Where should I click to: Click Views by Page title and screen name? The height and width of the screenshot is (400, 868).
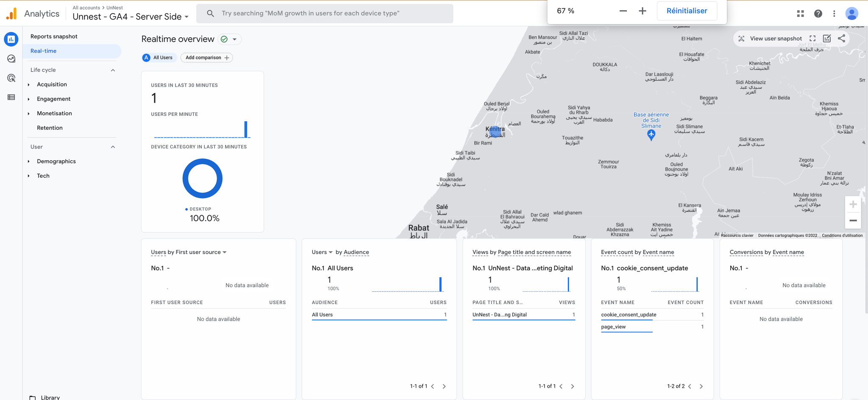click(x=522, y=252)
